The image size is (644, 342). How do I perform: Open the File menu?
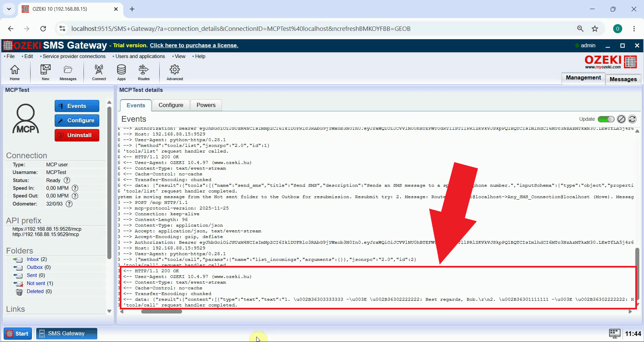click(10, 56)
